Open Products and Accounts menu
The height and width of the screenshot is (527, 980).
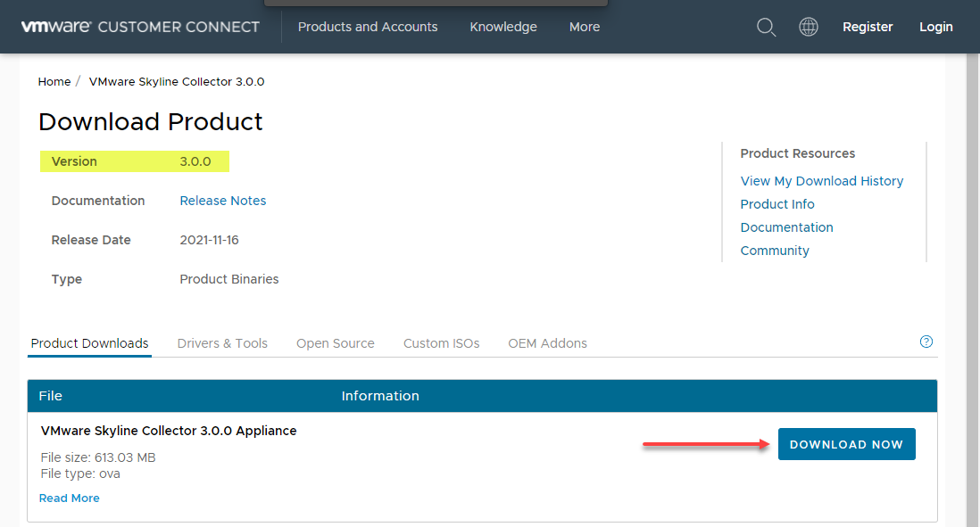point(368,27)
